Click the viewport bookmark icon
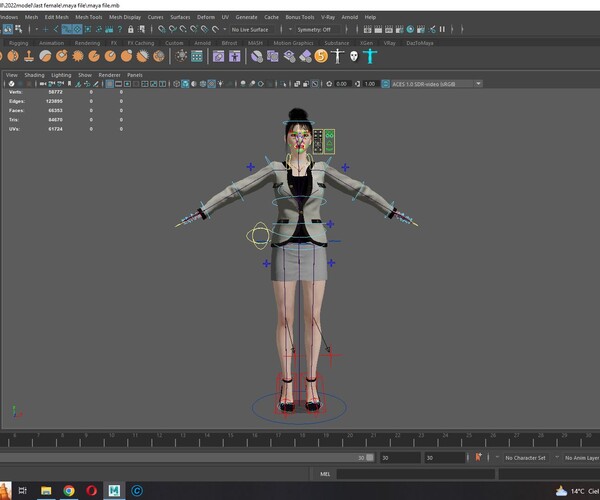 click(x=69, y=84)
